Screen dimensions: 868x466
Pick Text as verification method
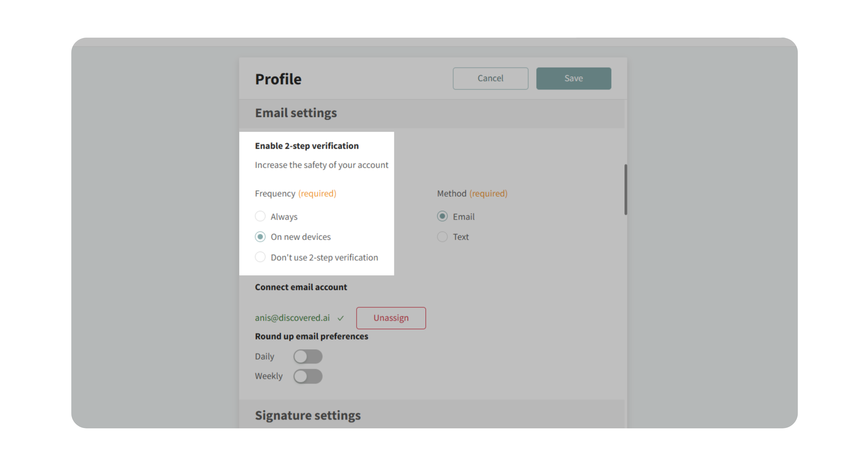[442, 237]
